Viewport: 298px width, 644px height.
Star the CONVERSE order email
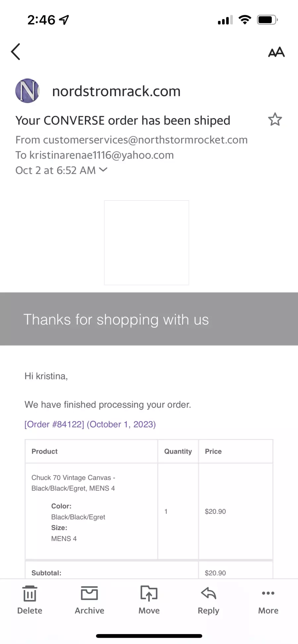tap(275, 120)
